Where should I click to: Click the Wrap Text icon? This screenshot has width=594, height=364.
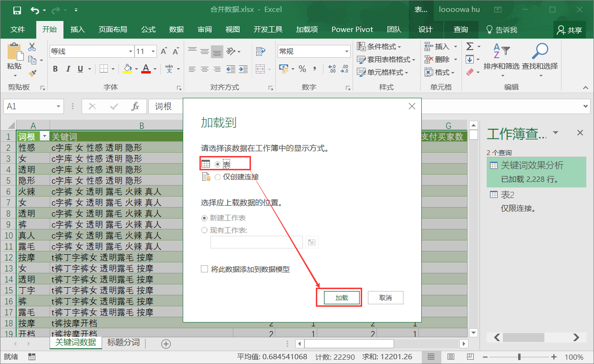point(261,51)
